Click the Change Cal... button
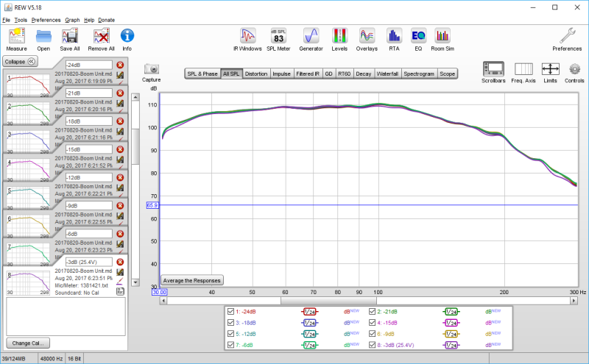This screenshot has width=589, height=364. tap(28, 343)
